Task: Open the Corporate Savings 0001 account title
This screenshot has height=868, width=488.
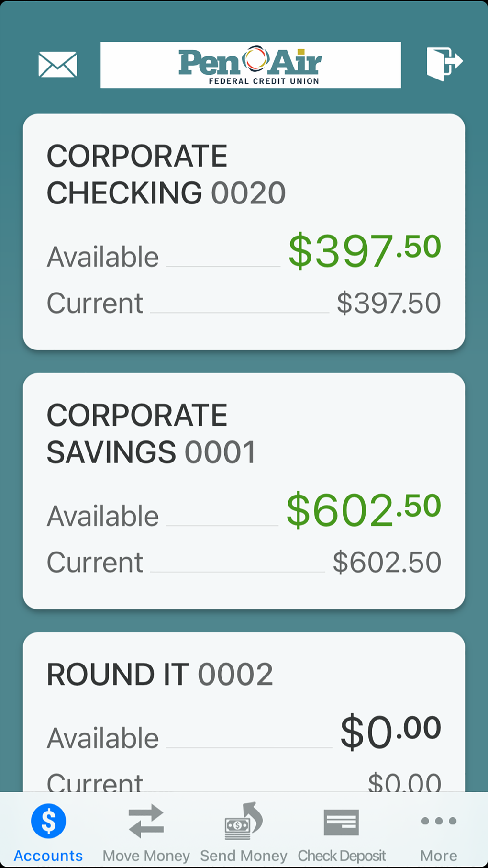Action: pos(151,433)
